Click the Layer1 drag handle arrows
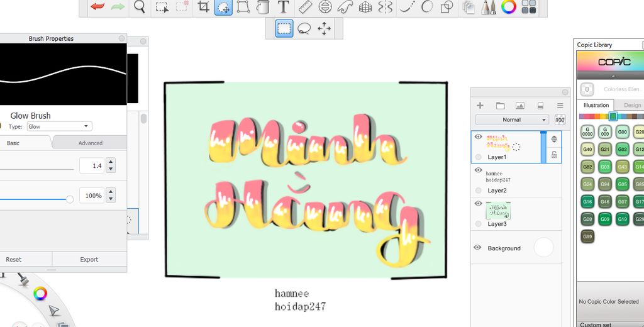The image size is (644, 327). click(554, 139)
